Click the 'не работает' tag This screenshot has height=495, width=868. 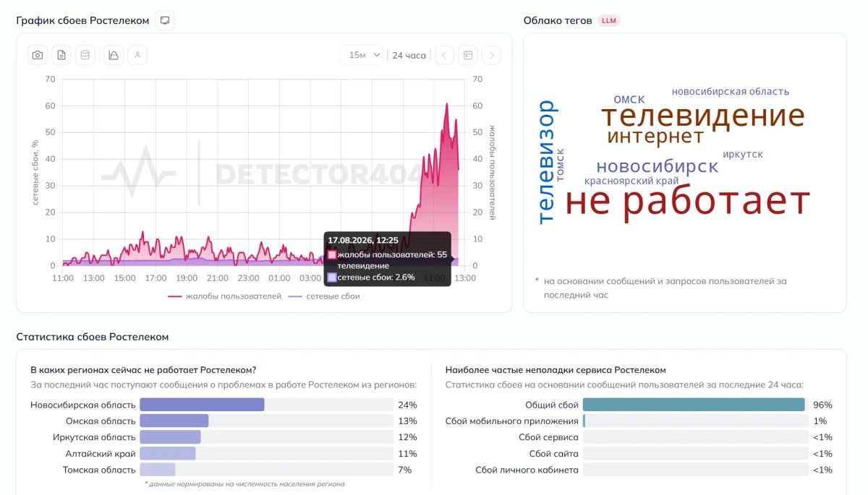click(x=687, y=201)
